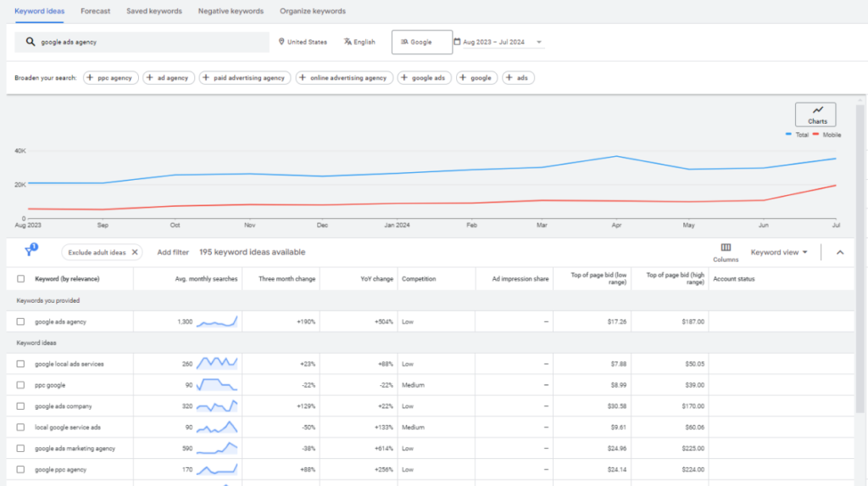
Task: Open the Forecast tab
Action: [x=95, y=11]
